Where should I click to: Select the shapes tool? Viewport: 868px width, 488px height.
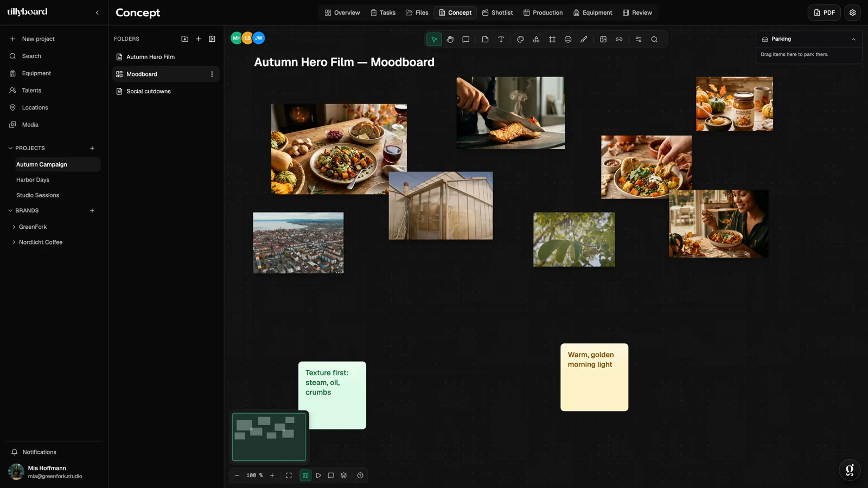click(x=536, y=40)
